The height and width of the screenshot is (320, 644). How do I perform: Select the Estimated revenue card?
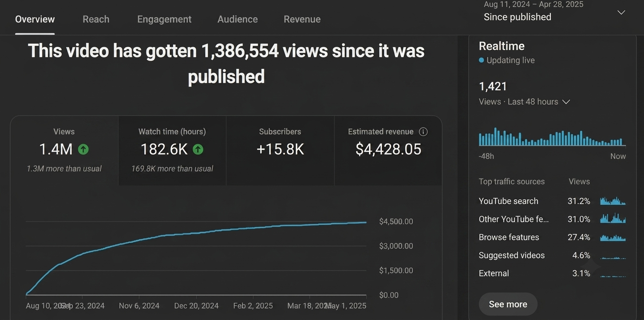pos(388,150)
